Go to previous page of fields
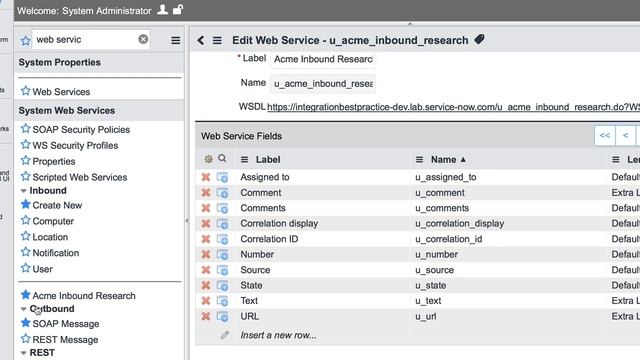 (625, 136)
